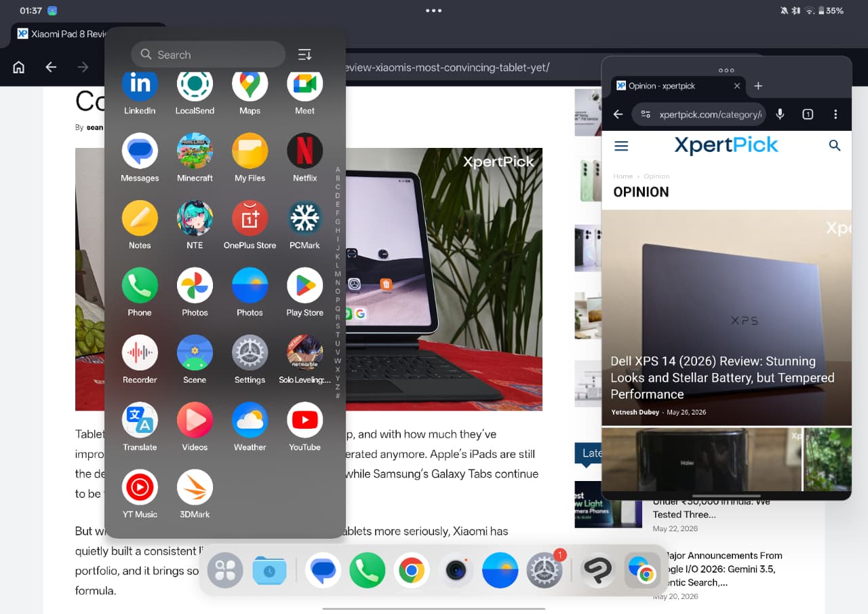
Task: Close the Opinion - xpertpick tab
Action: pos(737,85)
